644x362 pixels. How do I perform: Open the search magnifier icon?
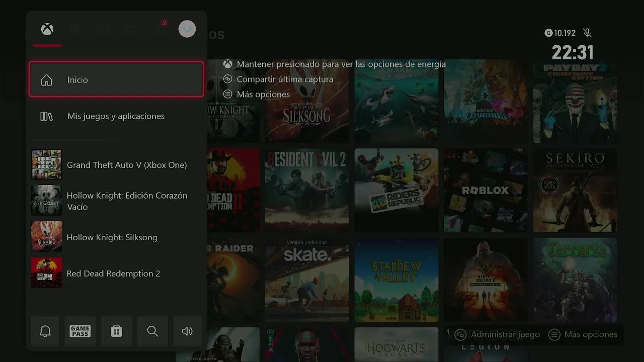pyautogui.click(x=152, y=331)
